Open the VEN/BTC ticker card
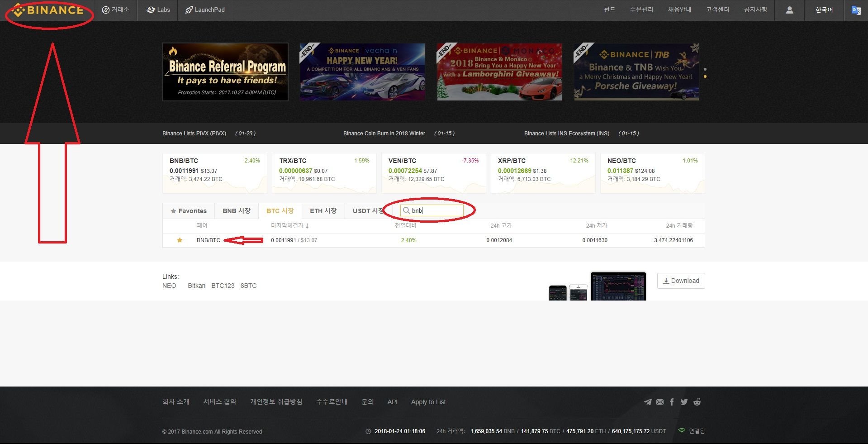This screenshot has width=868, height=444. pos(433,173)
